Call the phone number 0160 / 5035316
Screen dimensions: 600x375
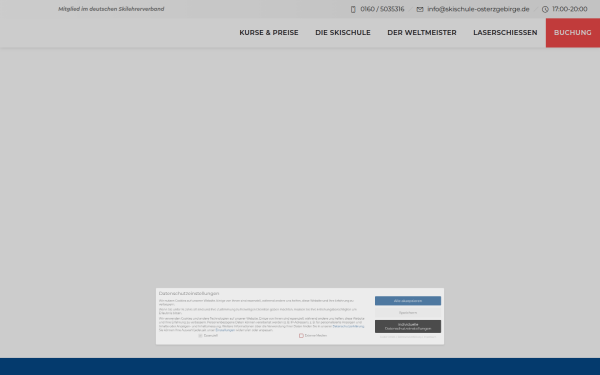point(382,9)
